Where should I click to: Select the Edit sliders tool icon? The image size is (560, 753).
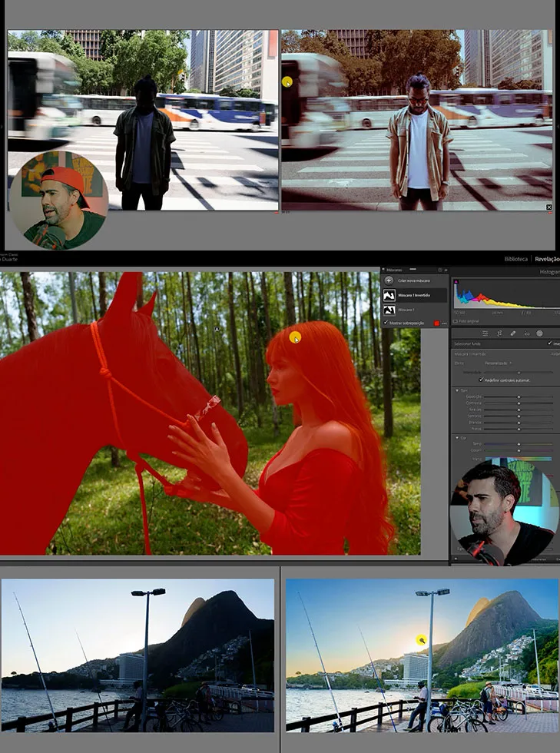[486, 333]
